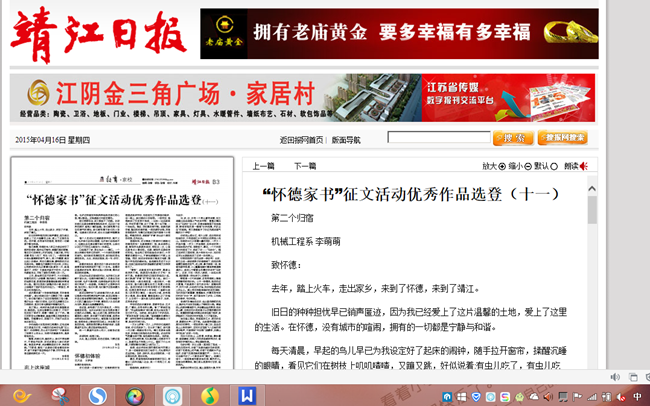Image resolution: width=650 pixels, height=406 pixels.
Task: Select the 放大 enlarge font radio button
Action: click(x=501, y=166)
